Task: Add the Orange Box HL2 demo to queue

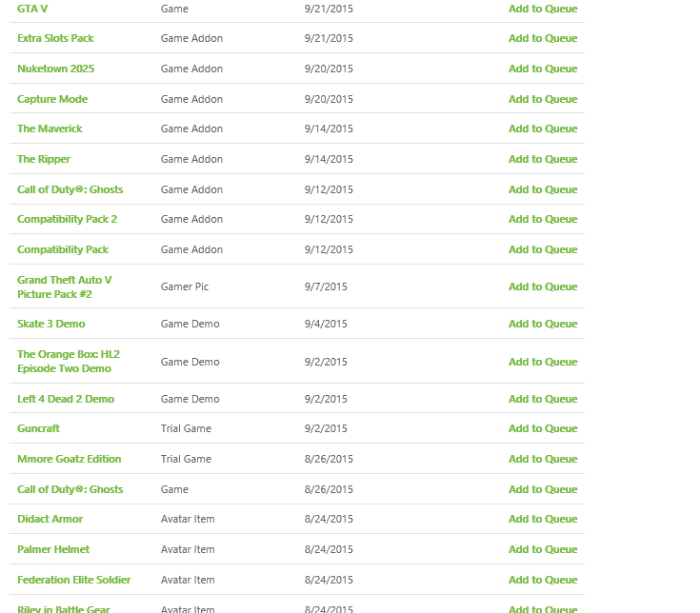Action: click(543, 362)
